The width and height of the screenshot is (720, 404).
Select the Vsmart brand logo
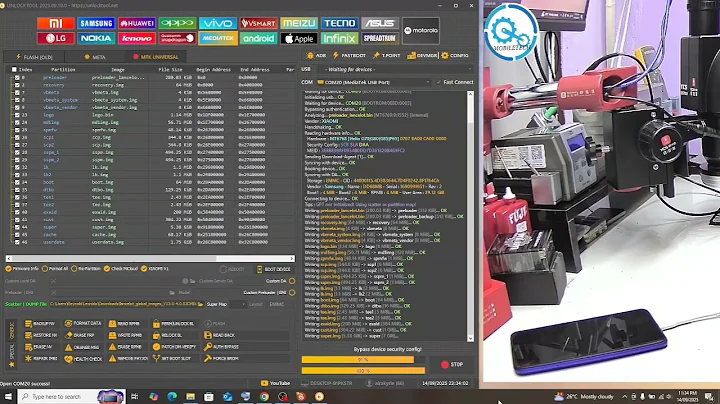click(x=259, y=23)
